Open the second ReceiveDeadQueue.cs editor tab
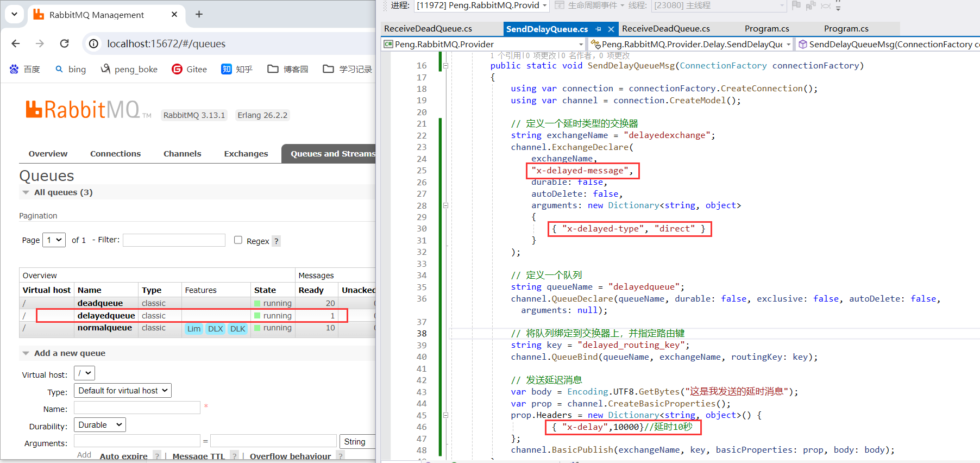Screen dimensions: 980x463 [666, 29]
